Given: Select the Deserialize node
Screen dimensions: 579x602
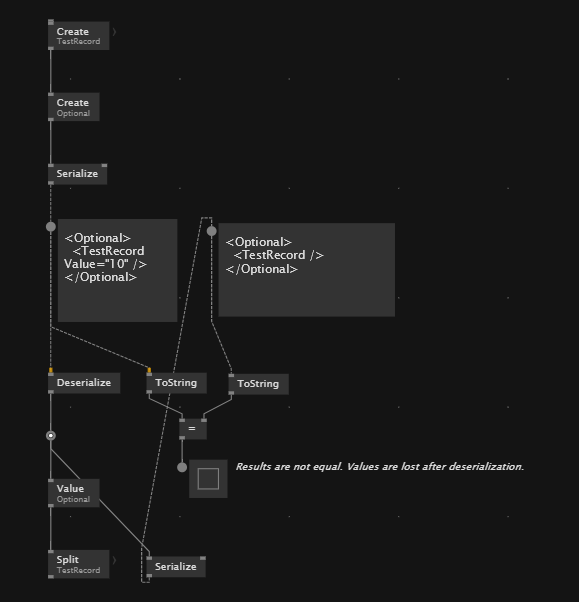Looking at the screenshot, I should tap(84, 383).
